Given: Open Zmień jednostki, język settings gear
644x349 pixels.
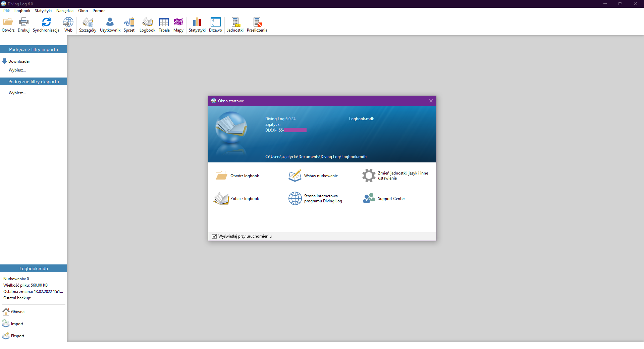Looking at the screenshot, I should pos(395,176).
